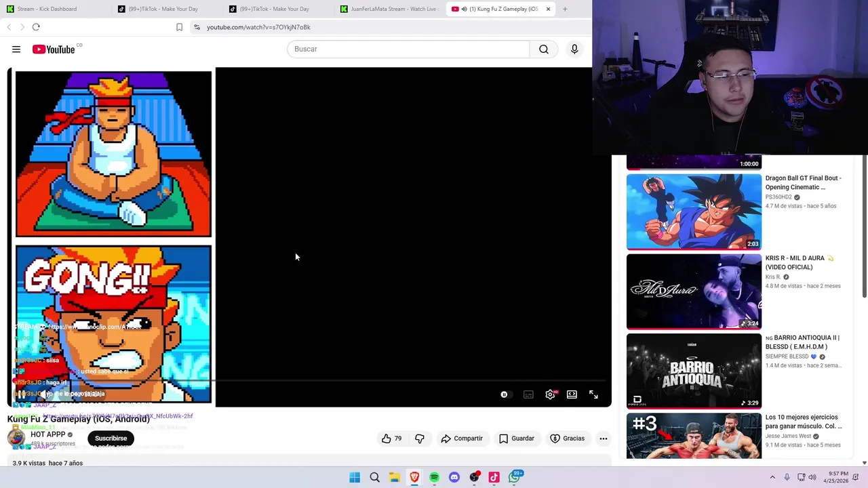The height and width of the screenshot is (488, 868).
Task: Open a new browser tab
Action: 565,9
